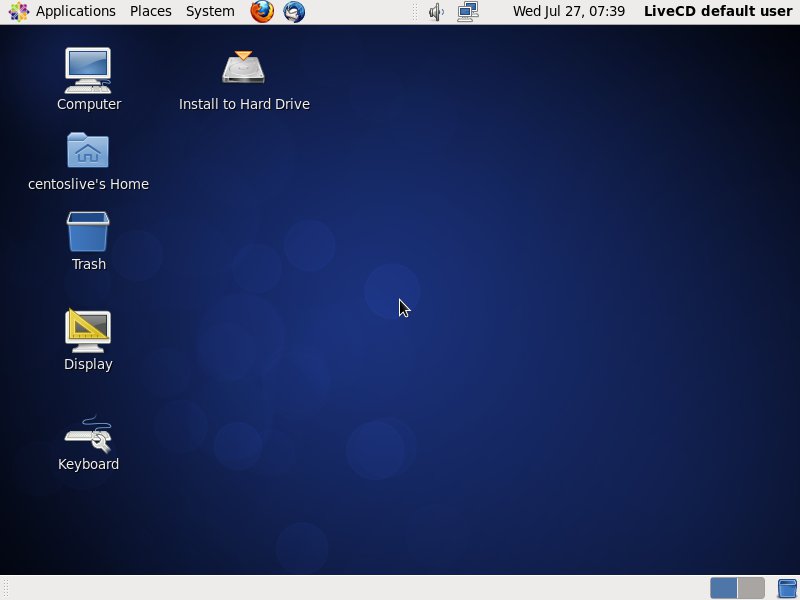
Task: Launch Thunderbird mail from the top panel
Action: (294, 11)
